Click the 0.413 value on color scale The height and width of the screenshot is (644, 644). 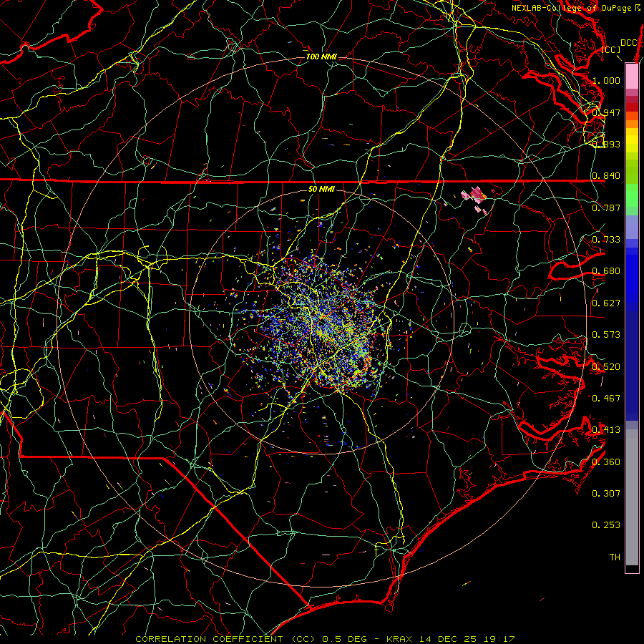pyautogui.click(x=606, y=429)
